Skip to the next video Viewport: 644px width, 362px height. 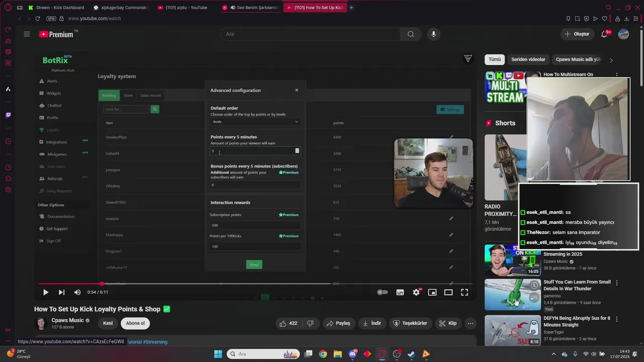61,292
